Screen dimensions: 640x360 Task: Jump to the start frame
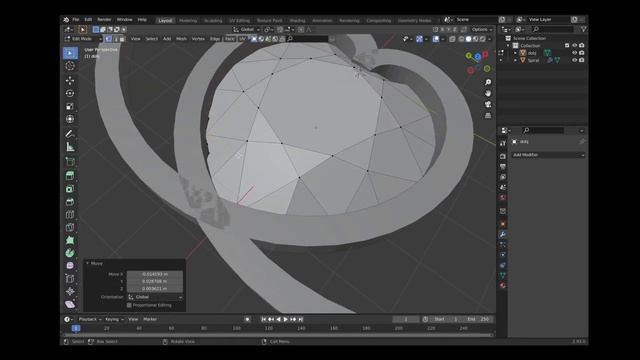pyautogui.click(x=264, y=319)
